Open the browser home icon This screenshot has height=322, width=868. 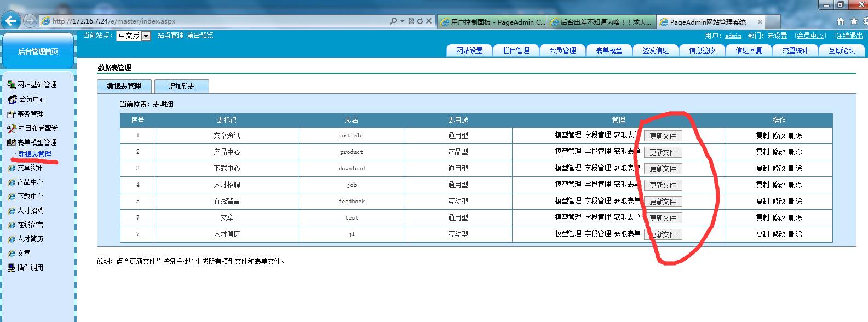click(x=841, y=21)
